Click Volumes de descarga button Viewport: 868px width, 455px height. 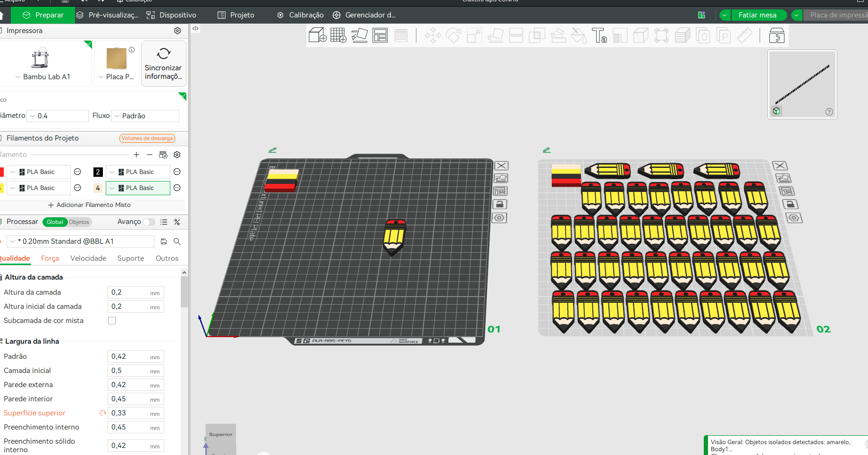pos(147,138)
